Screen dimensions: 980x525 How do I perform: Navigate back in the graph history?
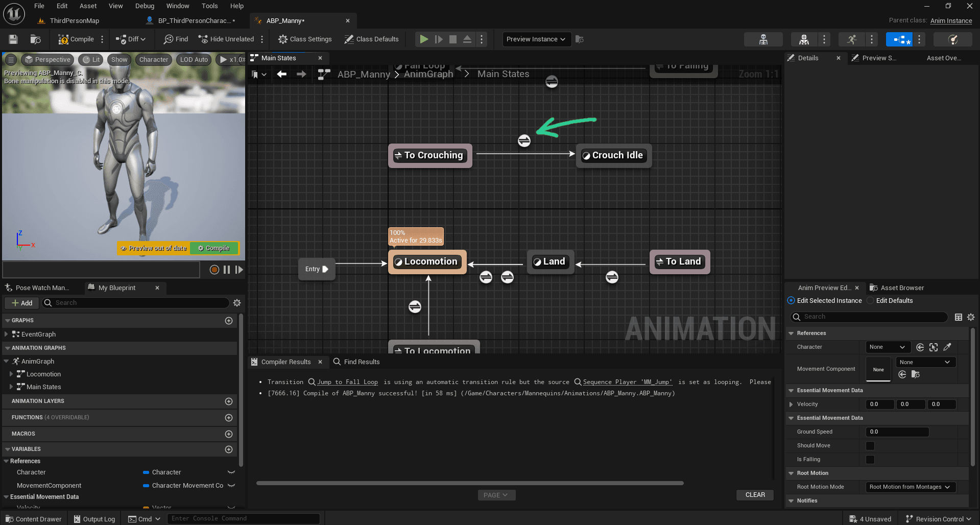pyautogui.click(x=281, y=74)
